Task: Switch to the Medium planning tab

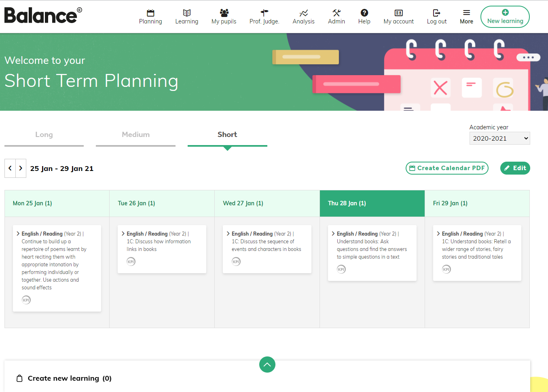Action: [136, 135]
